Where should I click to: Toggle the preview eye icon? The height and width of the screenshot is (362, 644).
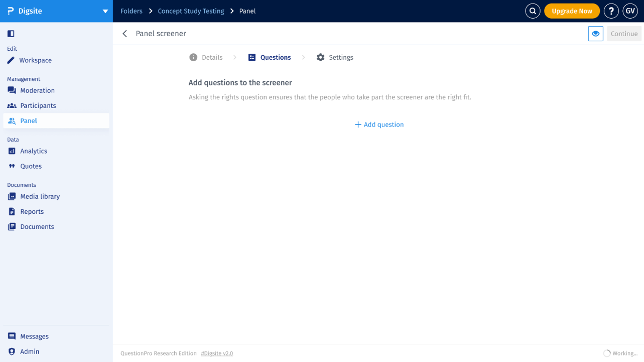click(595, 33)
